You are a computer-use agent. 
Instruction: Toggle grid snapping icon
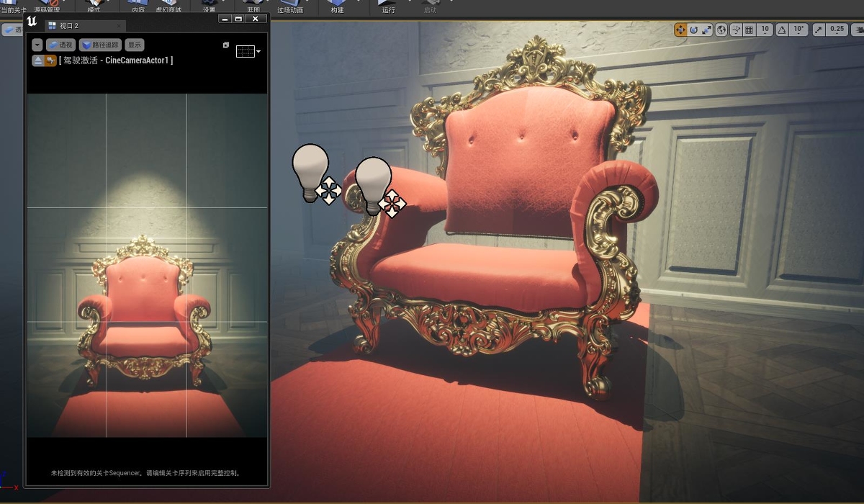749,30
